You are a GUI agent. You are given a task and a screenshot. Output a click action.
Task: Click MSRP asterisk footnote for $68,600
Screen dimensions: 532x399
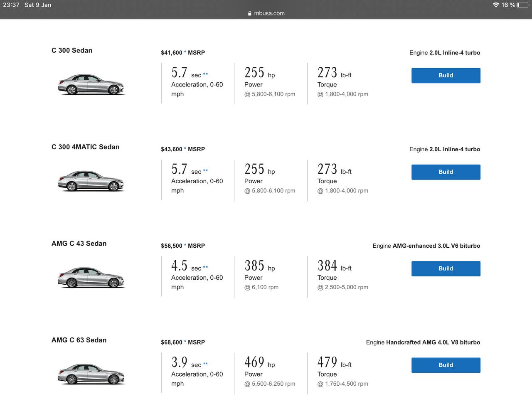coord(185,342)
